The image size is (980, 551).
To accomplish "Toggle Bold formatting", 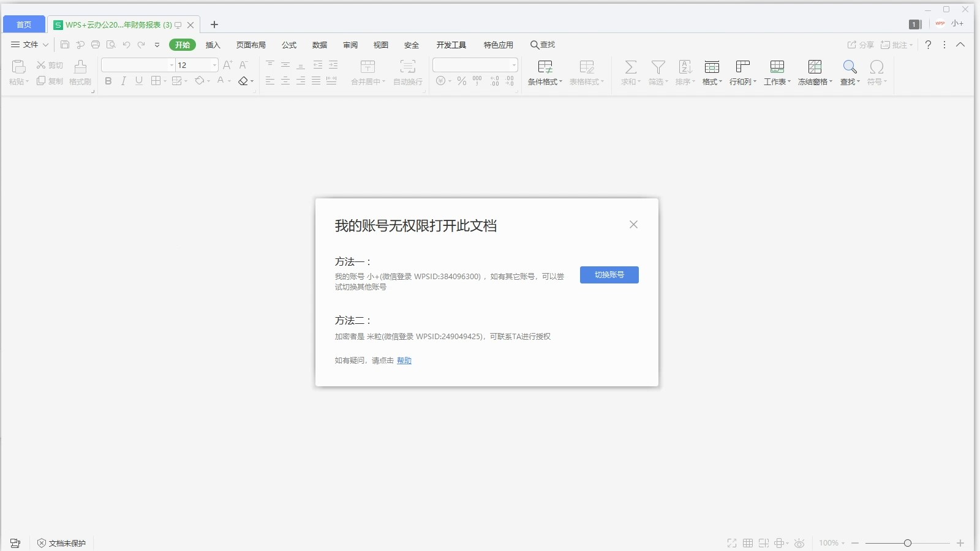I will (x=108, y=81).
